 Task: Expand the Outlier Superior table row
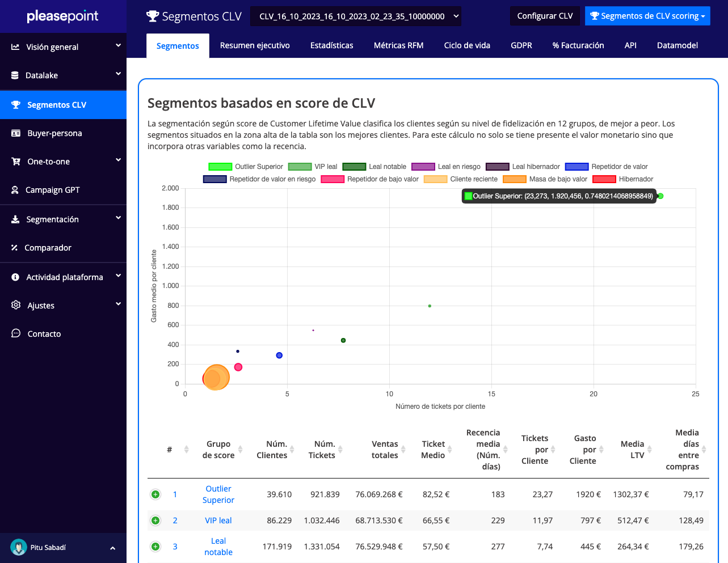155,494
